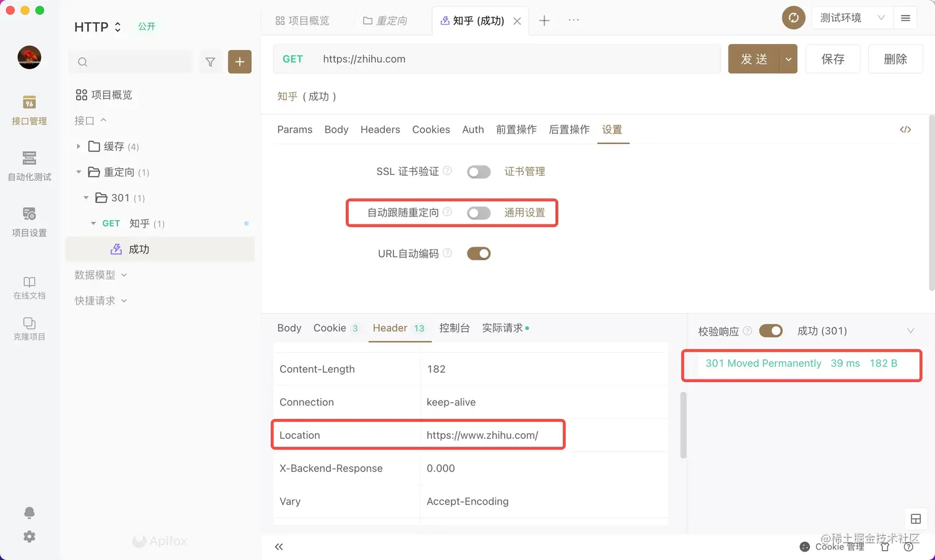Expand the 快捷请求 section
This screenshot has width=935, height=560.
tap(101, 301)
